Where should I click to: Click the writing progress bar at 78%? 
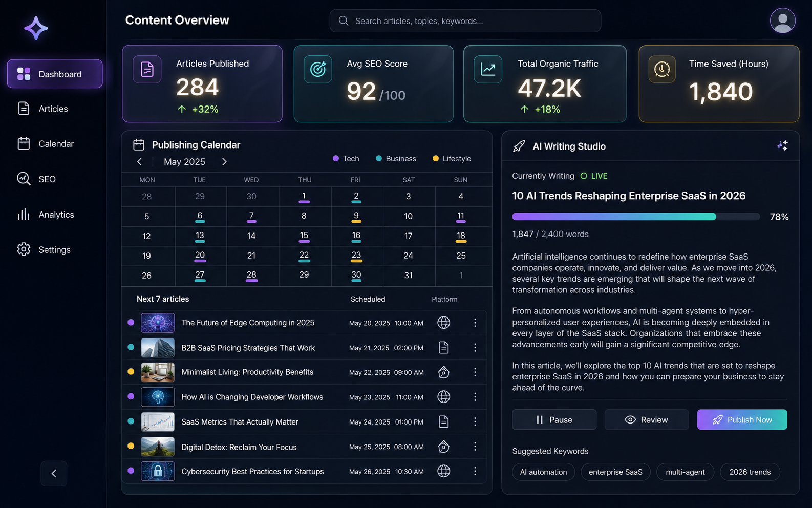(636, 217)
